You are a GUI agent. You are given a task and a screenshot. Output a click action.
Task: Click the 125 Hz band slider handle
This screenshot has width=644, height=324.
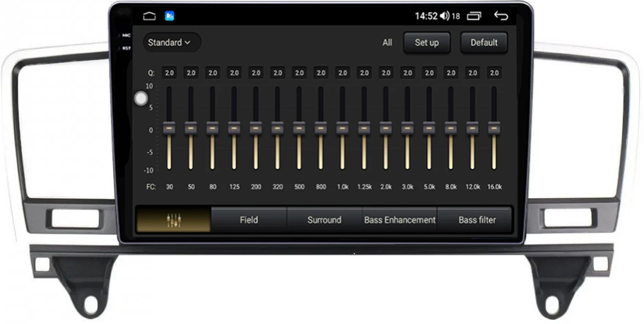(x=234, y=128)
